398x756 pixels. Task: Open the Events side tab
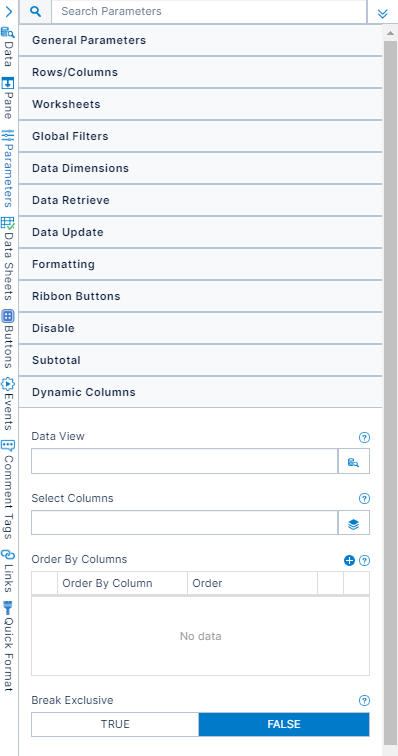click(8, 404)
